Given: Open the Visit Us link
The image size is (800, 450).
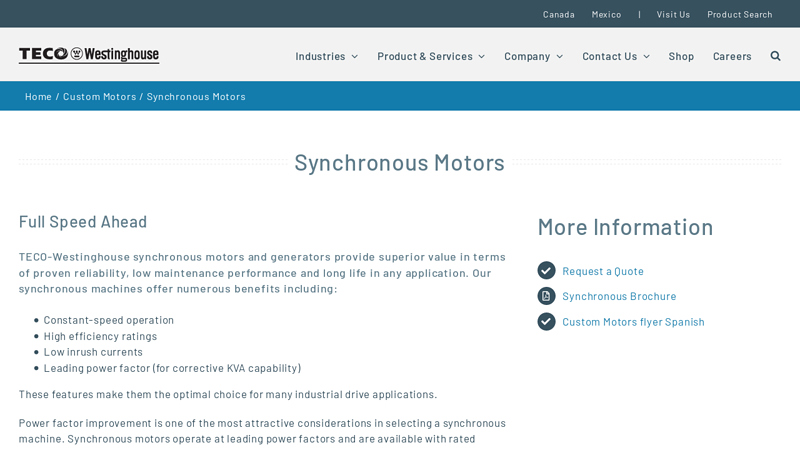Looking at the screenshot, I should click(x=673, y=14).
